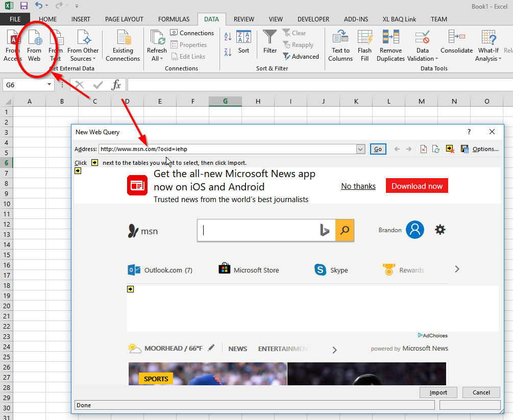Switch to the INSERT ribbon tab

click(x=81, y=19)
